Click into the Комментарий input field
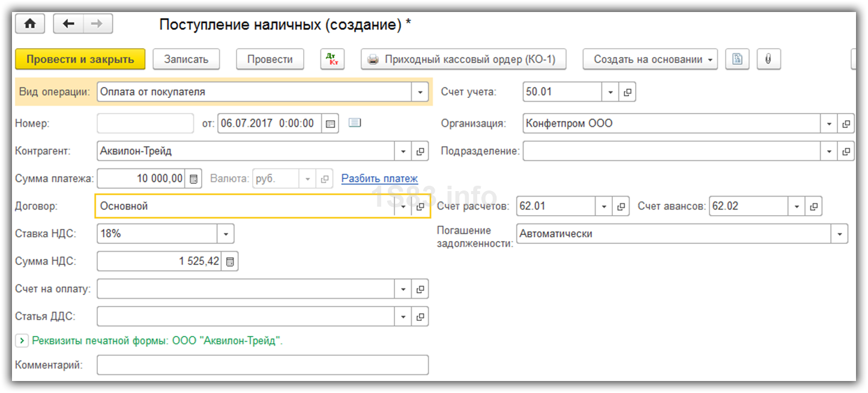The image size is (868, 393). click(x=262, y=365)
